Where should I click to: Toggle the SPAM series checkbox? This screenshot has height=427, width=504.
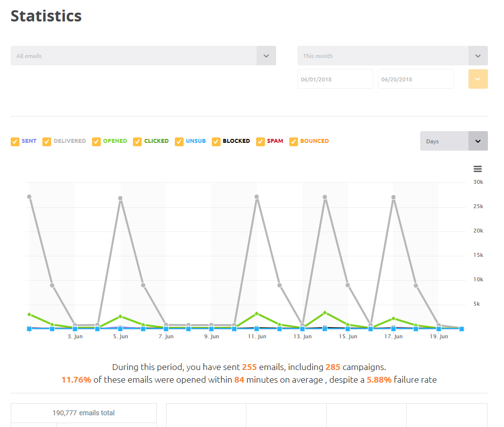click(261, 141)
